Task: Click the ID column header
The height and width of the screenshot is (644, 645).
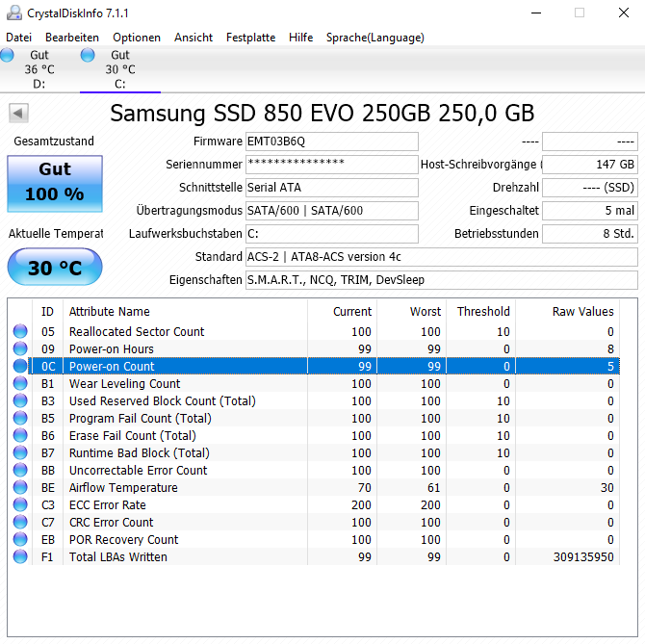Action: [x=48, y=311]
